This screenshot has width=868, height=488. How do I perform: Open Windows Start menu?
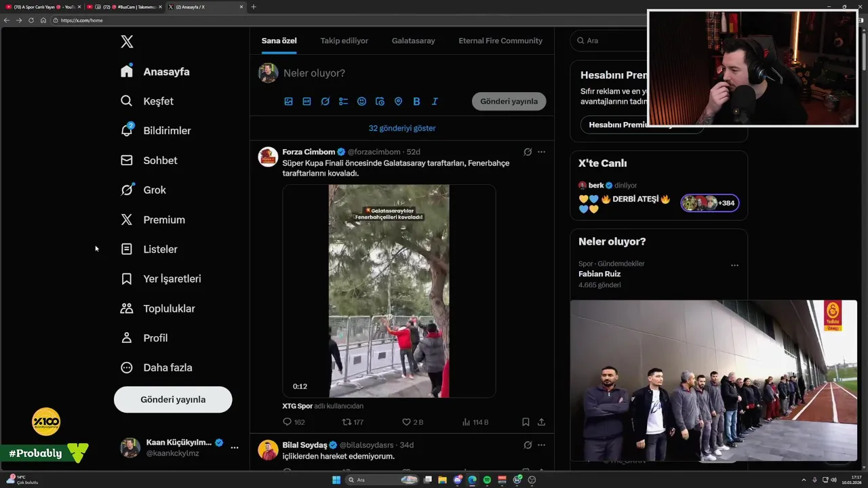pos(336,480)
